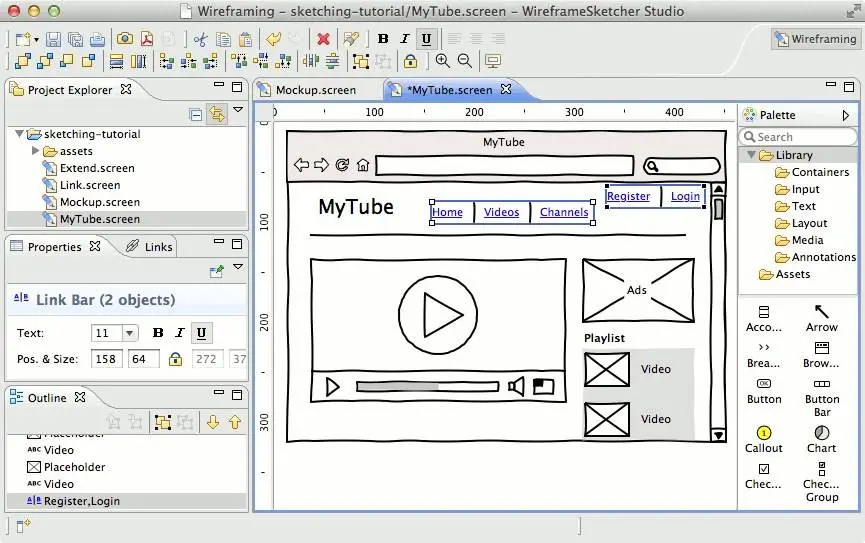The image size is (865, 543).
Task: Click the Paste clipboard icon
Action: (x=245, y=39)
